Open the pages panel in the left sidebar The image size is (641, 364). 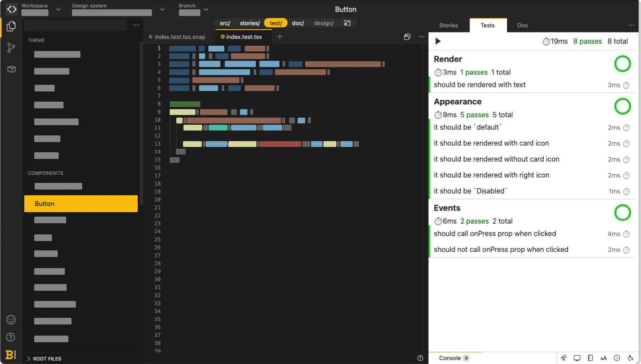(x=11, y=26)
